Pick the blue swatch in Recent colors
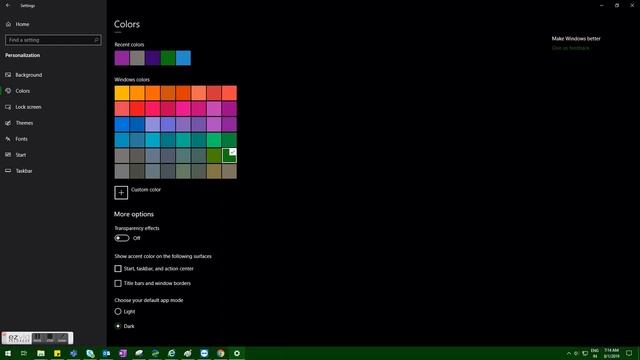640x360 pixels. (183, 58)
